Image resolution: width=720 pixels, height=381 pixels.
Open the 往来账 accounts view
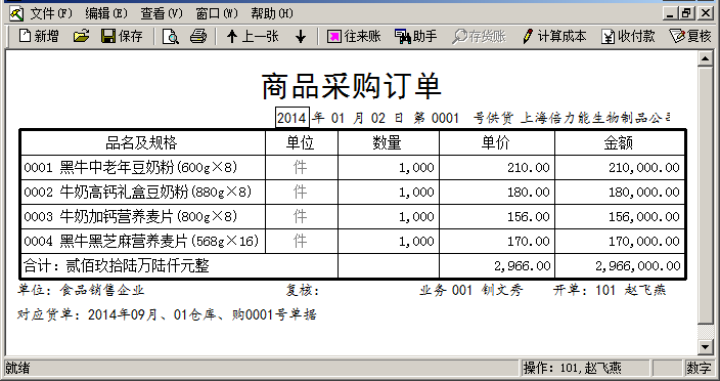[x=354, y=36]
